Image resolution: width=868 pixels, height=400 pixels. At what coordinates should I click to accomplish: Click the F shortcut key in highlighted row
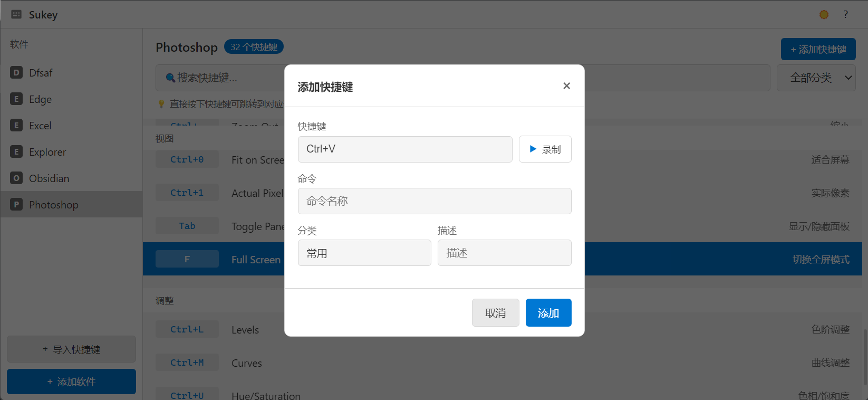pos(187,259)
